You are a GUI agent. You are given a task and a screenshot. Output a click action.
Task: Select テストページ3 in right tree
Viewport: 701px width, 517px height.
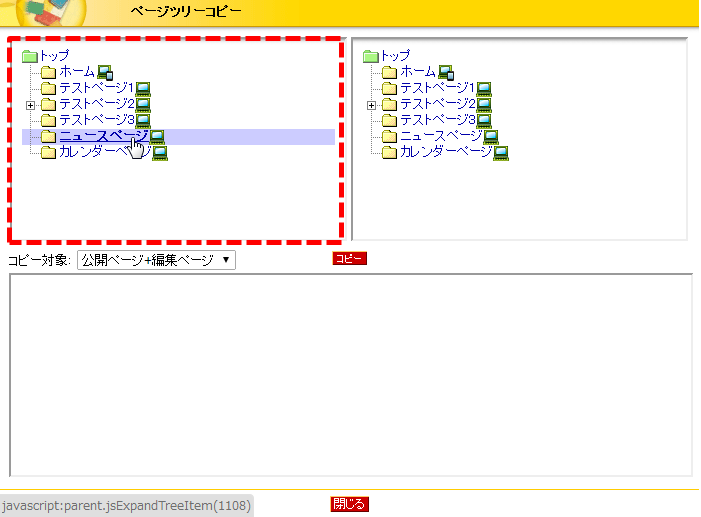point(437,120)
